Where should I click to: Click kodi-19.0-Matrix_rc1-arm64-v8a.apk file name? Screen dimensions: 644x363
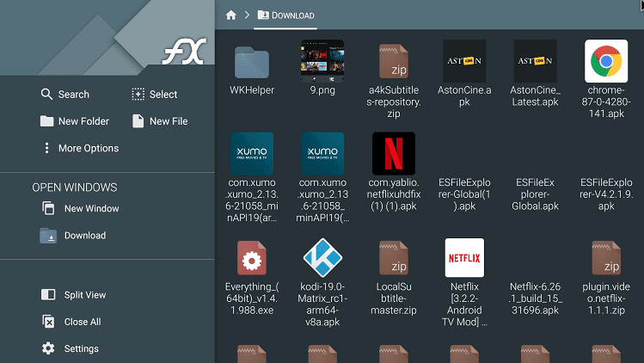[x=322, y=305]
